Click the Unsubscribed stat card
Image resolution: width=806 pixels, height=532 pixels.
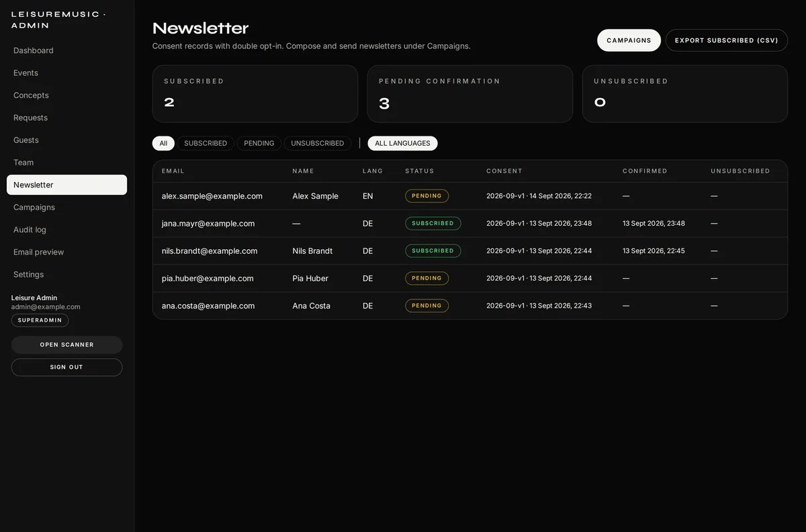tap(685, 93)
